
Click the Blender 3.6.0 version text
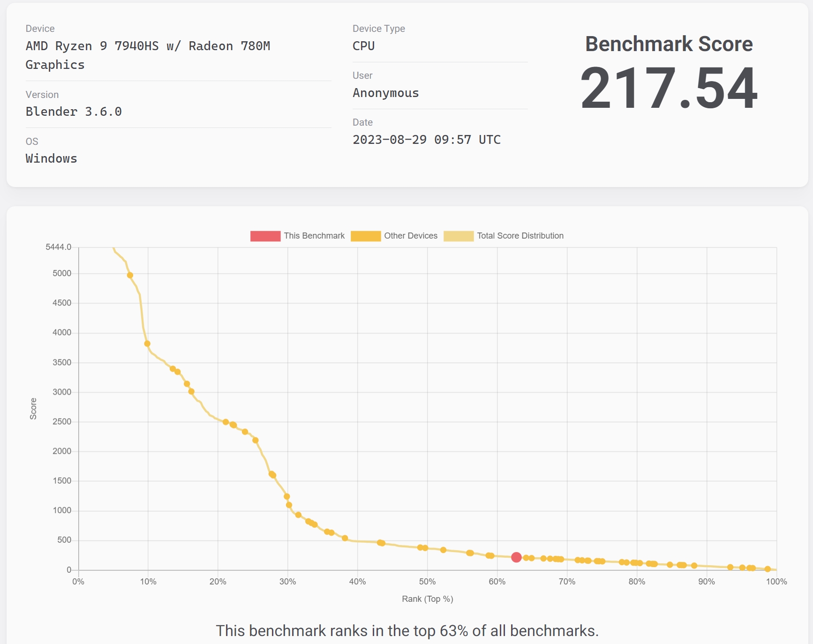(x=74, y=112)
